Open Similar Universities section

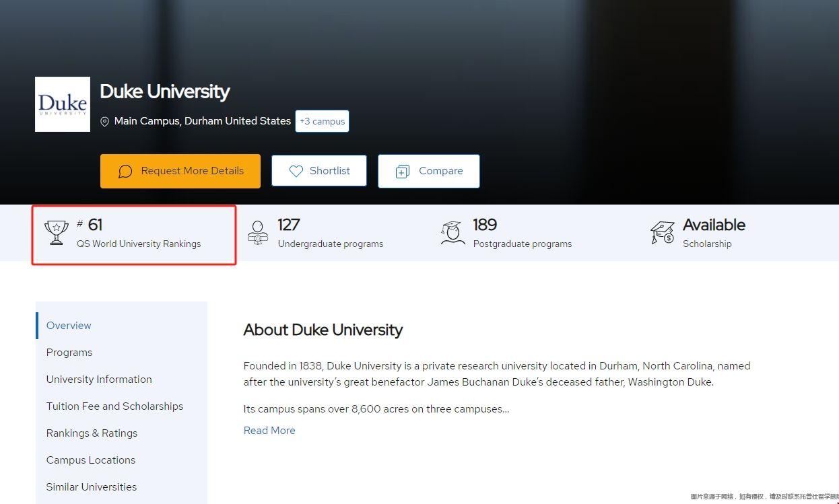point(92,487)
